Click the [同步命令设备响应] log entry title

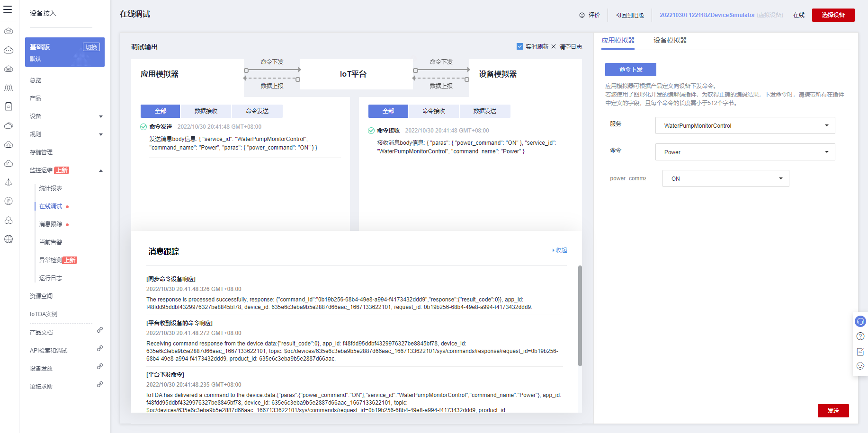(x=171, y=279)
